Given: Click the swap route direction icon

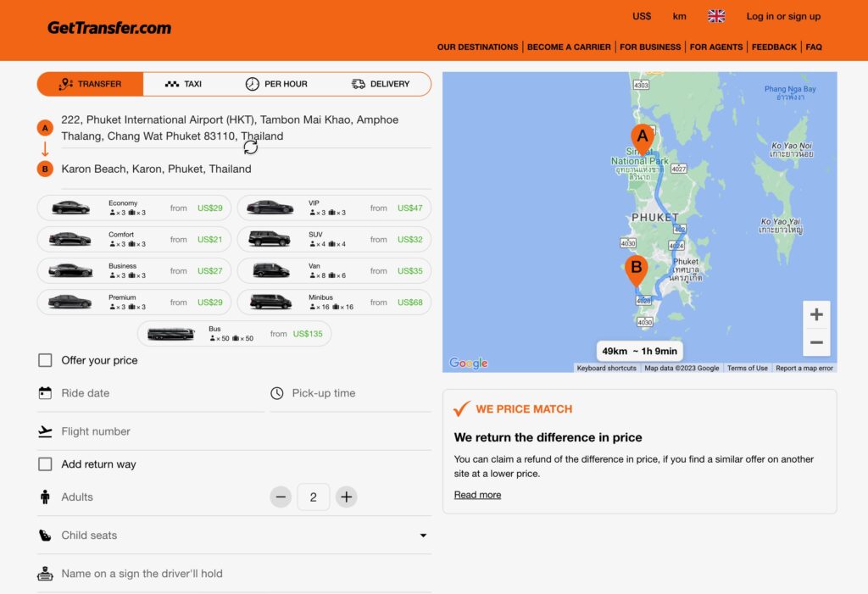Looking at the screenshot, I should (x=250, y=147).
